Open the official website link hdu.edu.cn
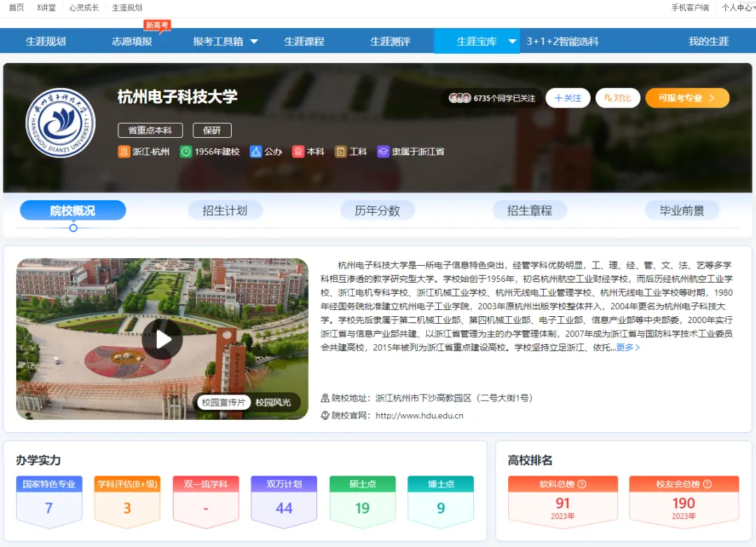This screenshot has width=756, height=547. 419,415
